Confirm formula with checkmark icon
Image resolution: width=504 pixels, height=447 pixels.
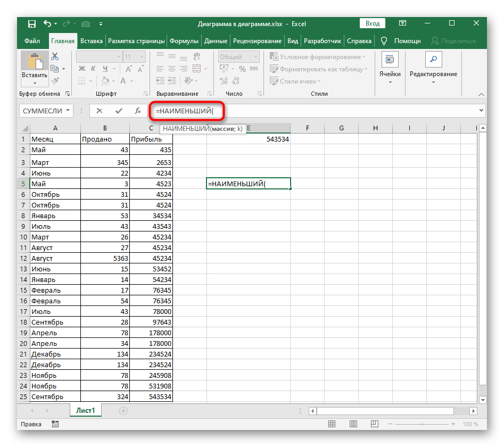[119, 111]
